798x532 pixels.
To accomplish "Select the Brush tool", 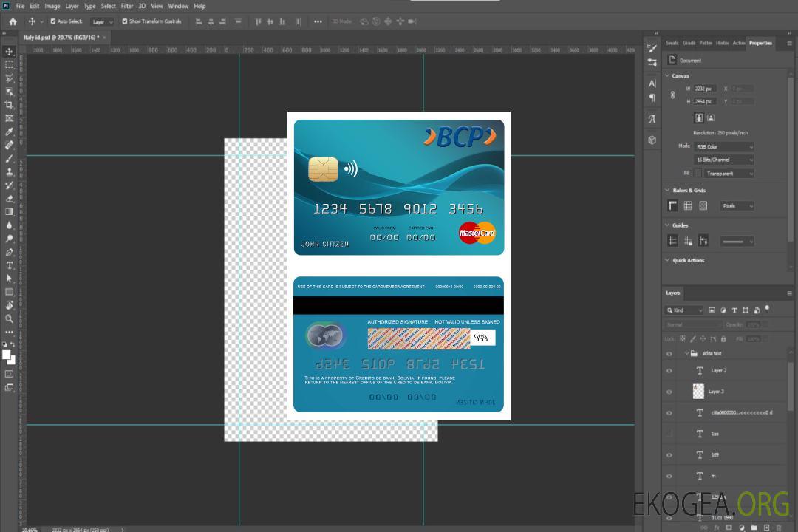I will (x=9, y=158).
